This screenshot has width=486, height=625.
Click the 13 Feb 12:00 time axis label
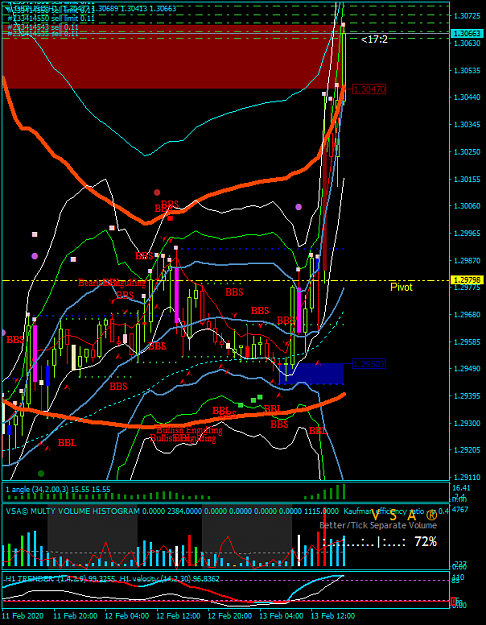(333, 615)
